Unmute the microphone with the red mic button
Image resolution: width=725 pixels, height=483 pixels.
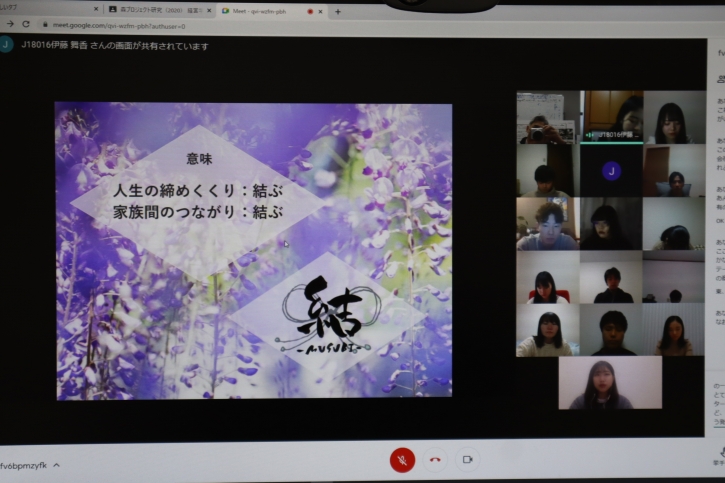[402, 460]
